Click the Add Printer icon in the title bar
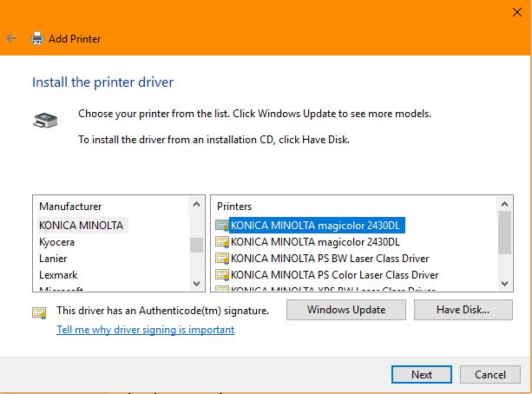The height and width of the screenshot is (394, 532). [37, 39]
